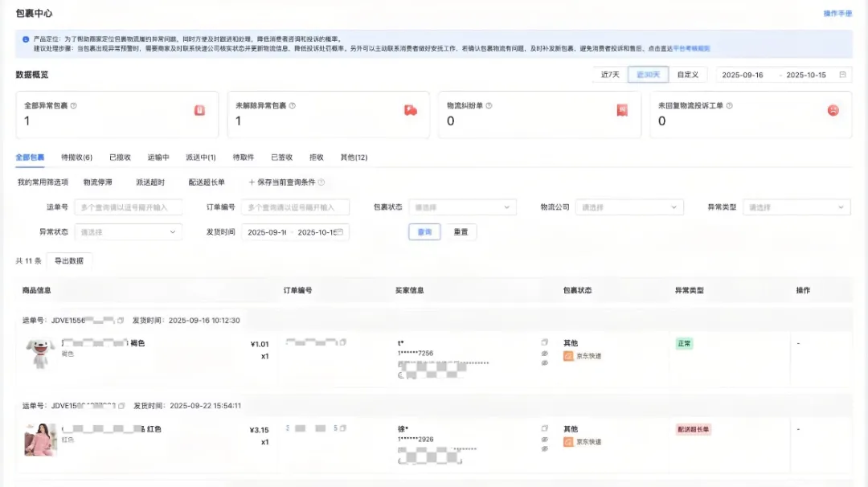The height and width of the screenshot is (487, 868).
Task: Click the sad face icon in 未回复物流投诉工单 card
Action: tap(833, 110)
